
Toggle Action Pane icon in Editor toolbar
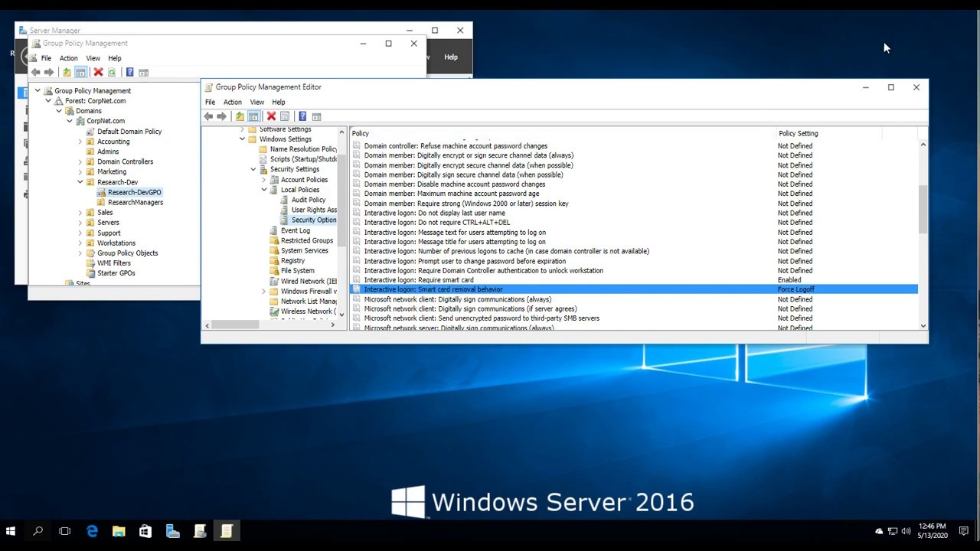[x=316, y=116]
